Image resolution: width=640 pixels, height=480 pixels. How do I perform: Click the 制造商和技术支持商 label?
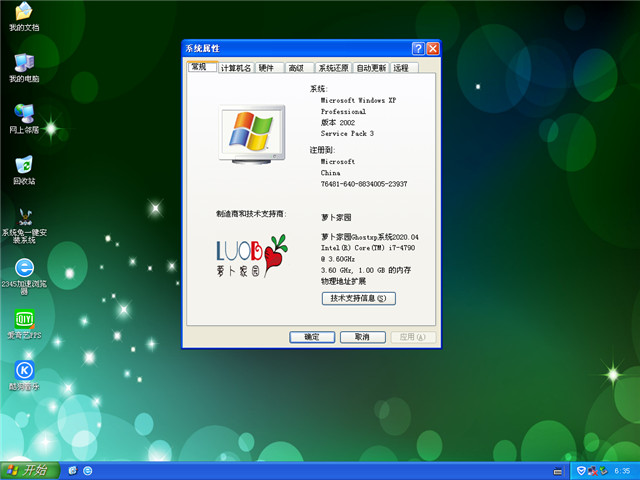pyautogui.click(x=251, y=213)
